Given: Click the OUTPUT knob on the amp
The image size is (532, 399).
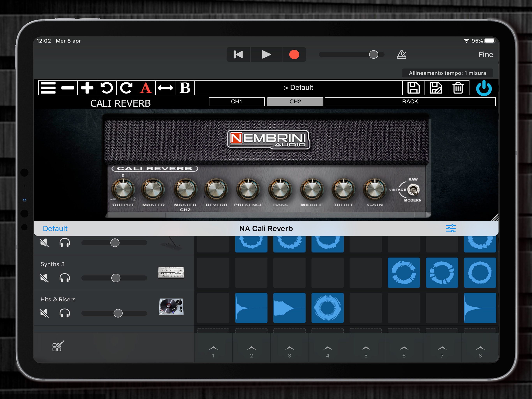Looking at the screenshot, I should click(123, 189).
